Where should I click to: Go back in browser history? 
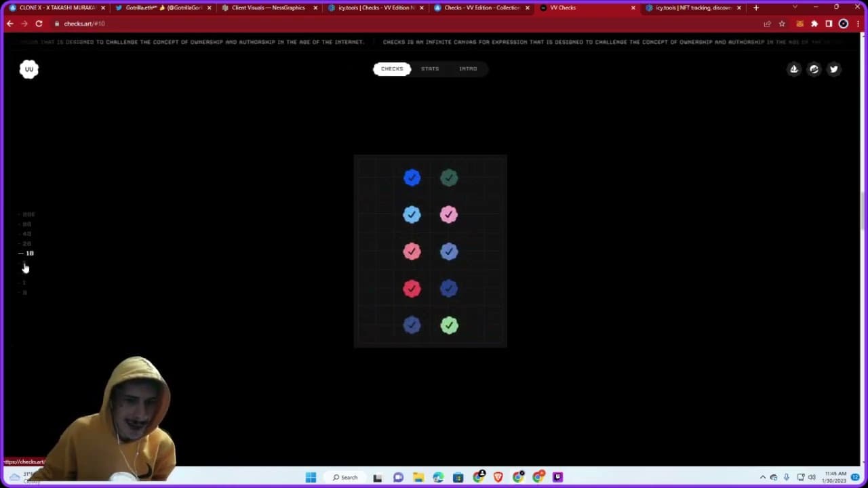9,23
